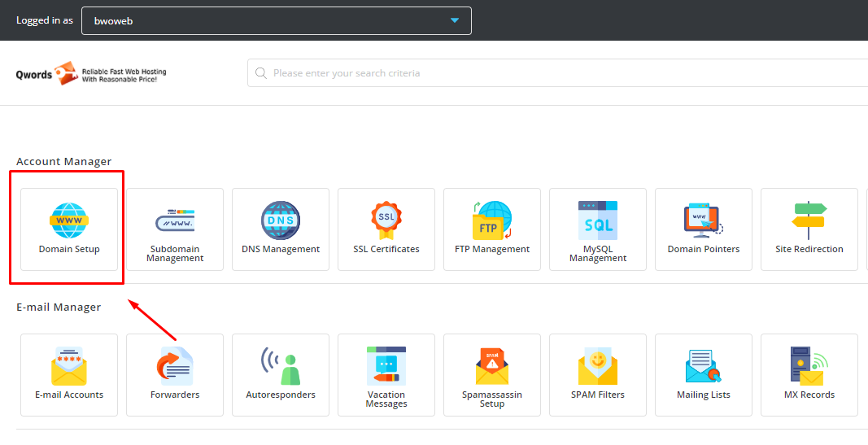The width and height of the screenshot is (868, 445).
Task: Manage Mailing Lists
Action: tap(704, 374)
